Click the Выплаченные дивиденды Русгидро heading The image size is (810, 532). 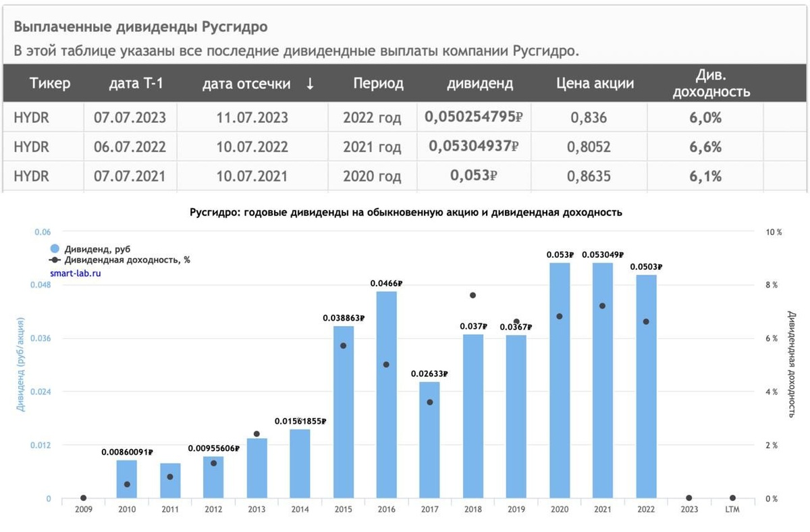[140, 28]
